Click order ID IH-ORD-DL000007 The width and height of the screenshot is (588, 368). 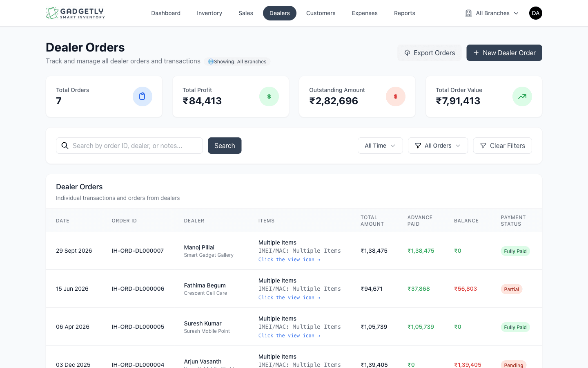pyautogui.click(x=138, y=251)
